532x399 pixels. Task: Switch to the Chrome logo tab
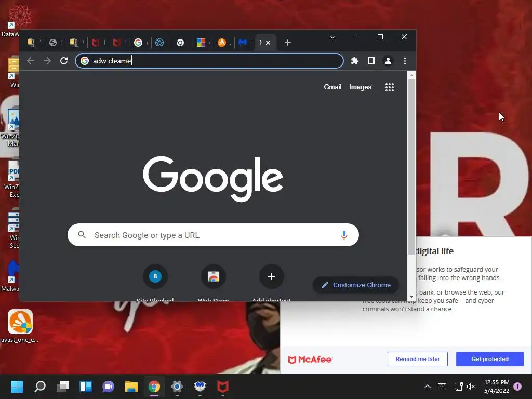point(180,43)
